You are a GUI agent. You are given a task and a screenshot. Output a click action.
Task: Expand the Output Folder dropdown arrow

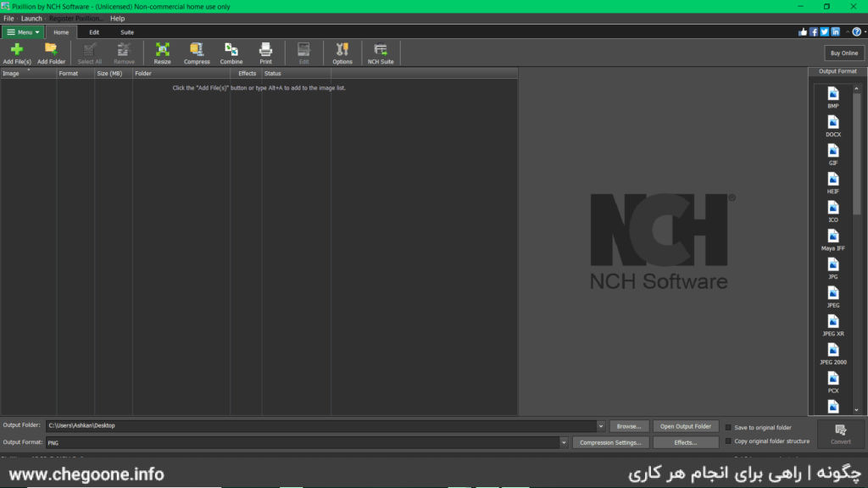tap(601, 426)
